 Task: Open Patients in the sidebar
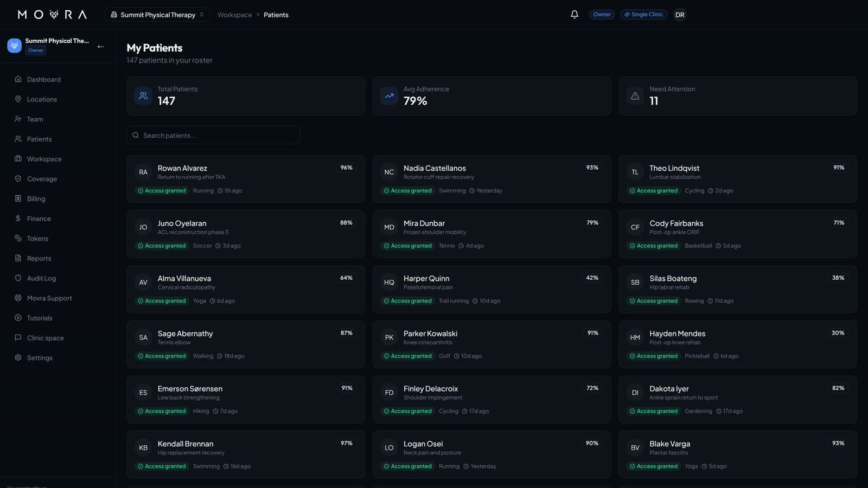point(58,139)
